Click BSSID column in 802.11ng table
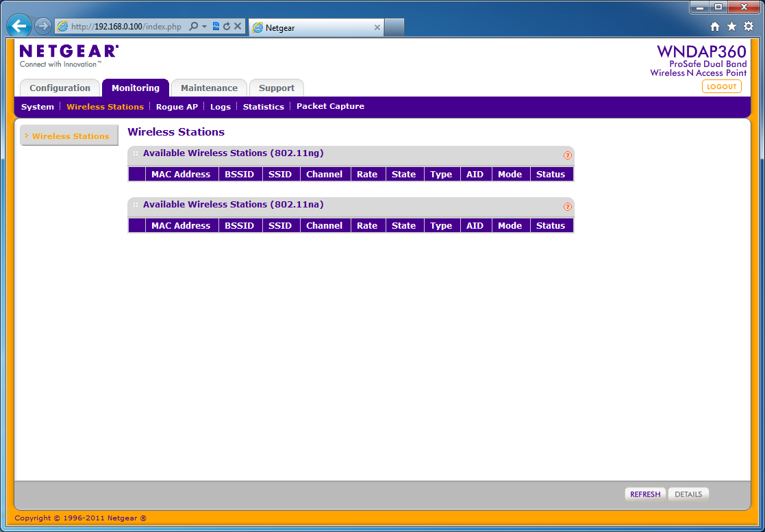Image resolution: width=765 pixels, height=532 pixels. (x=240, y=174)
